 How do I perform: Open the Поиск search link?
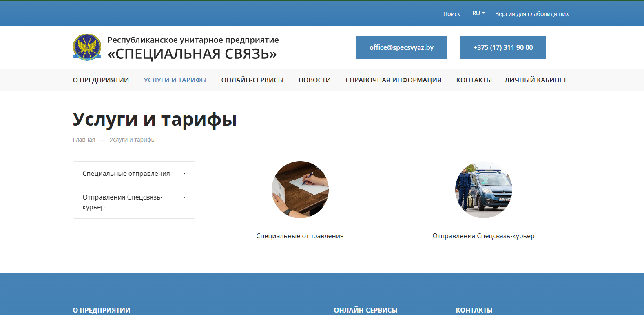click(451, 14)
